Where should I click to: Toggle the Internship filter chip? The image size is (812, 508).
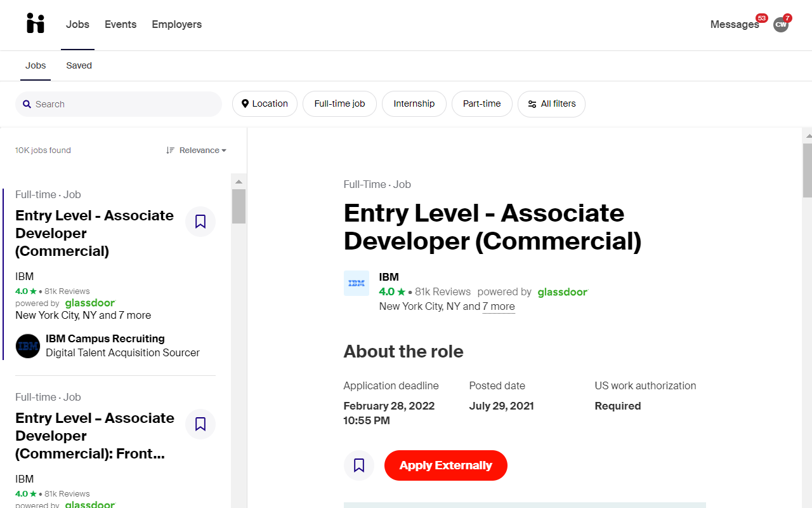414,104
